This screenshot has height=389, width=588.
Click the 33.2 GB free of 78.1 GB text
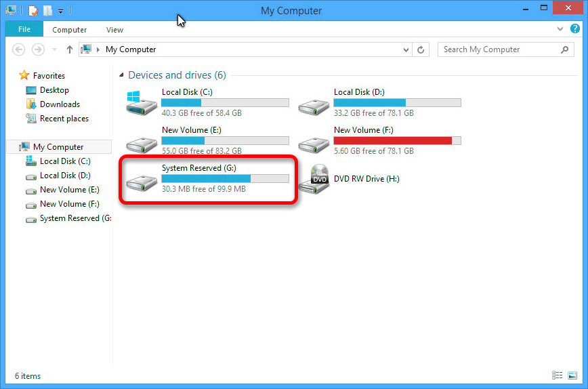point(373,113)
